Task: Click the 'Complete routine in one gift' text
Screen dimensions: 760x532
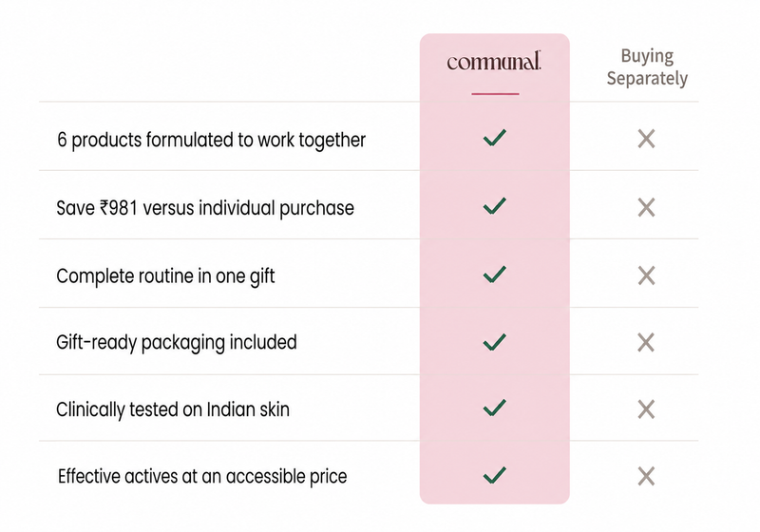Action: (165, 276)
